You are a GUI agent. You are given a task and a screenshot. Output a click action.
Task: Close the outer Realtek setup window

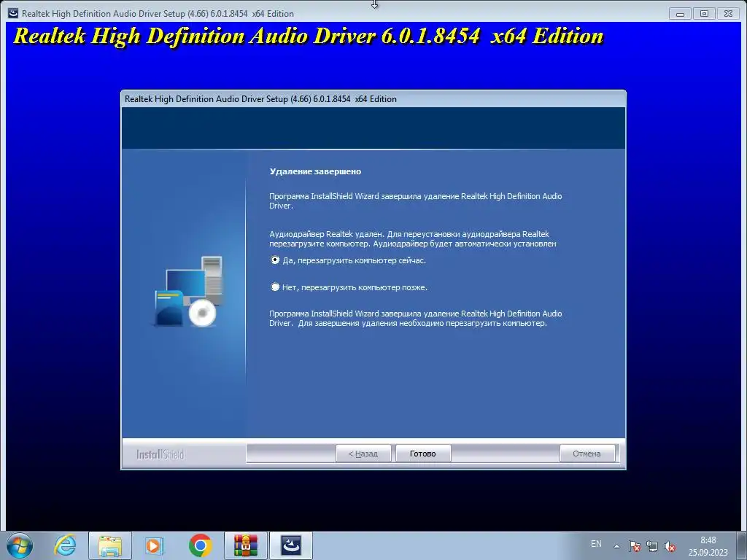(728, 13)
